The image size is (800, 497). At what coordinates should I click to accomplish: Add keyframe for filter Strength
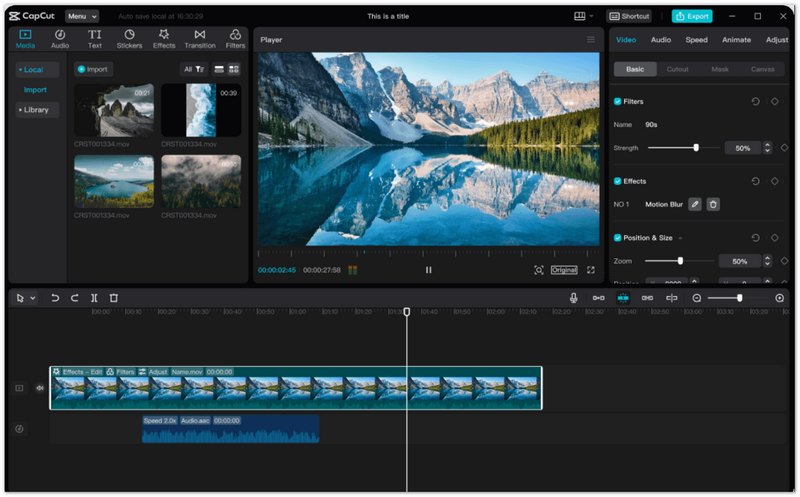point(785,148)
